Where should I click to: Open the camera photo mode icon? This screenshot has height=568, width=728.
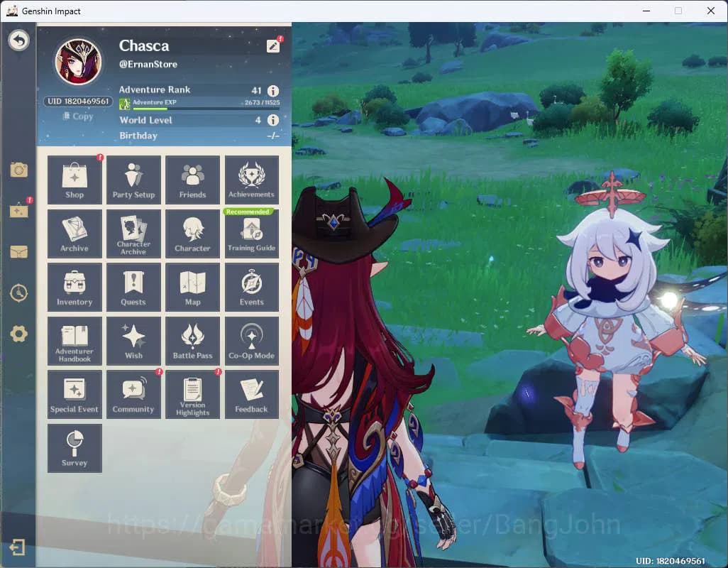click(x=18, y=170)
